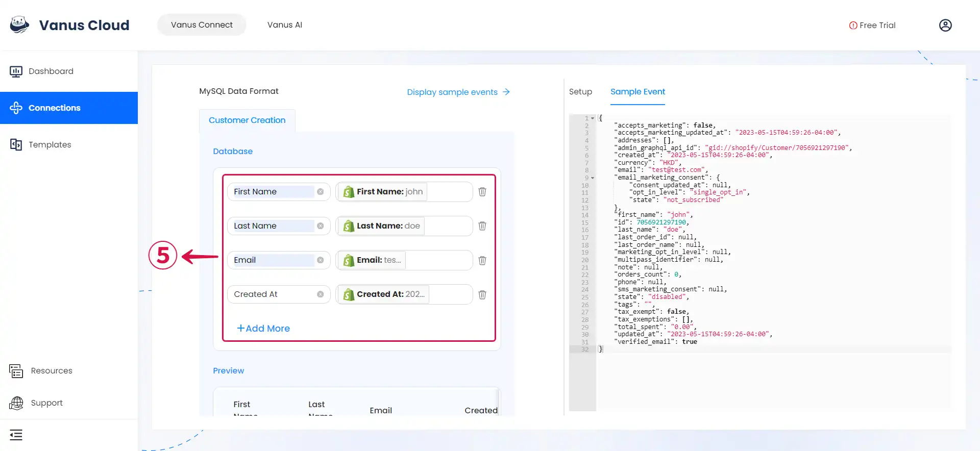The height and width of the screenshot is (451, 980).
Task: Click the Last Name column input field
Action: coord(279,226)
